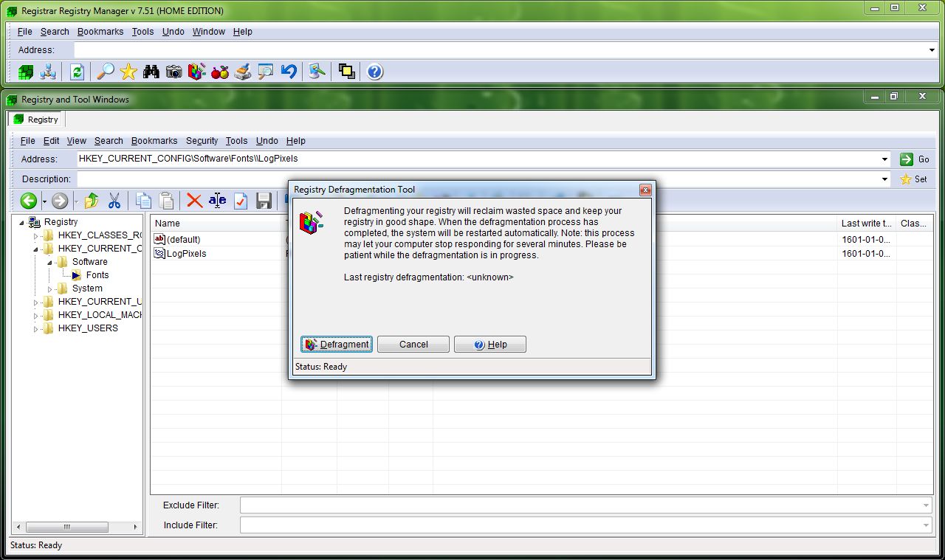
Task: Click the camera snapshot icon
Action: 174,72
